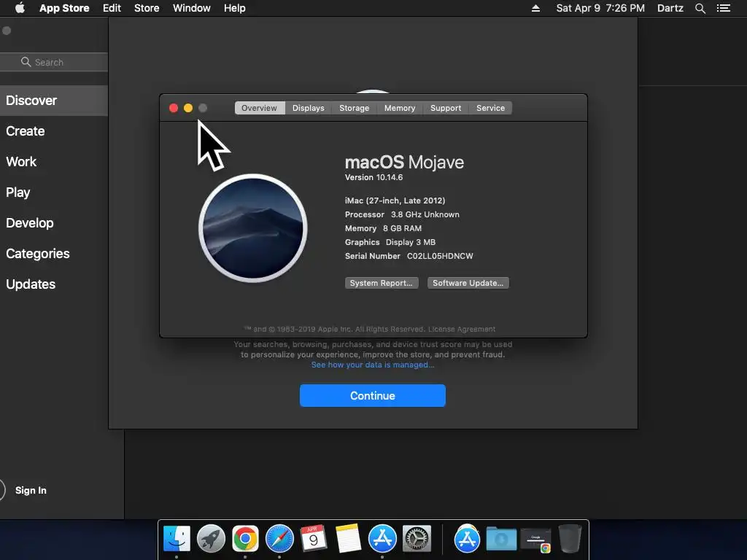Click the date and time in menu bar
This screenshot has width=747, height=560.
[600, 8]
